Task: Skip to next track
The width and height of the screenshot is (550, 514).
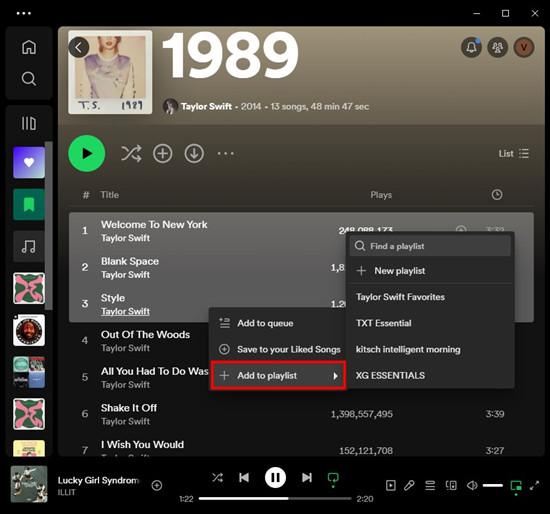Action: 307,478
